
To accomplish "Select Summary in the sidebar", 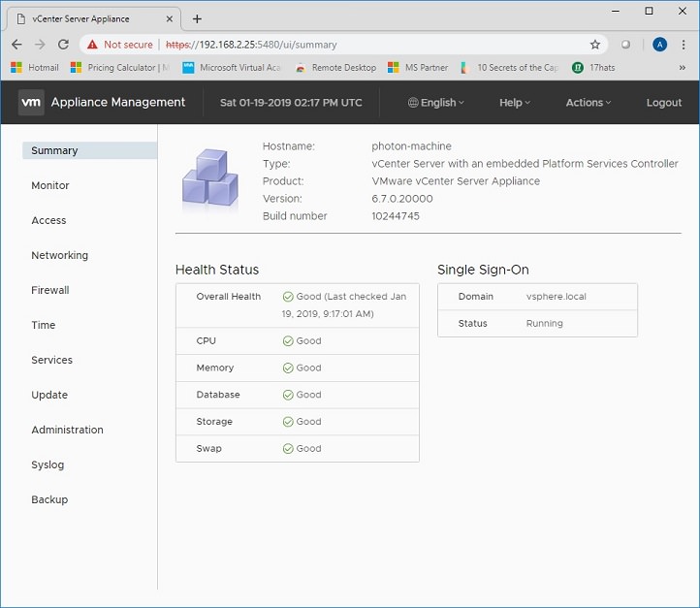I will 90,150.
